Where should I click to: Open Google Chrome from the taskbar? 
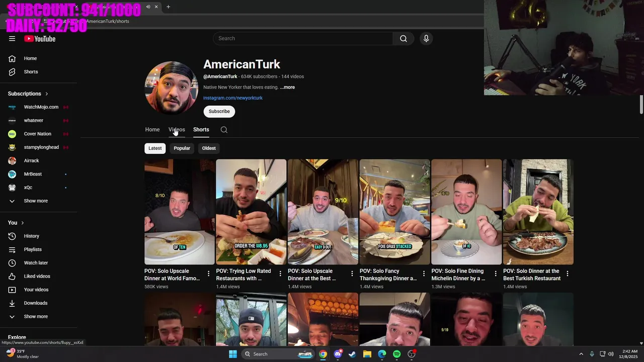click(323, 354)
